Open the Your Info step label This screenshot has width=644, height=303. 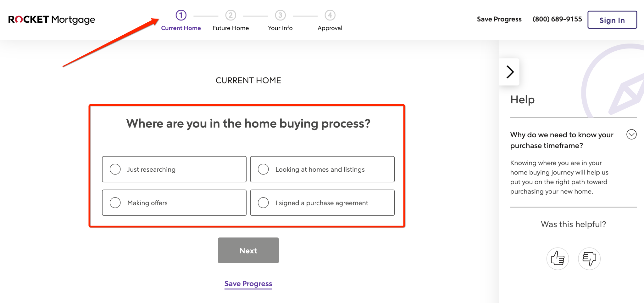point(280,28)
